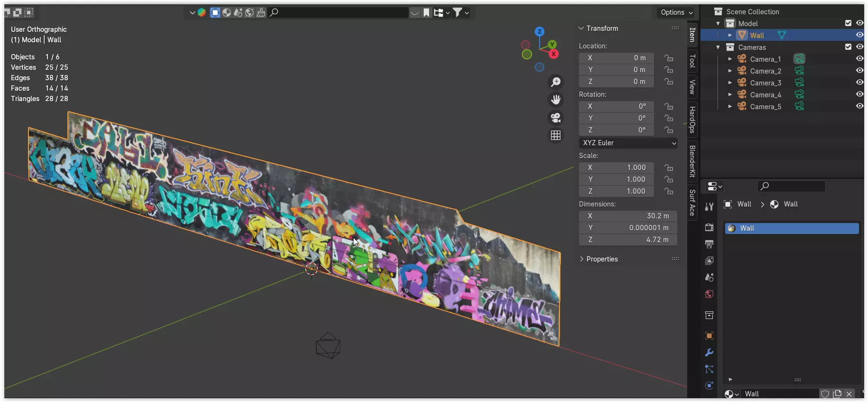The image size is (868, 402).
Task: Open the Render properties tab icon
Action: click(709, 227)
